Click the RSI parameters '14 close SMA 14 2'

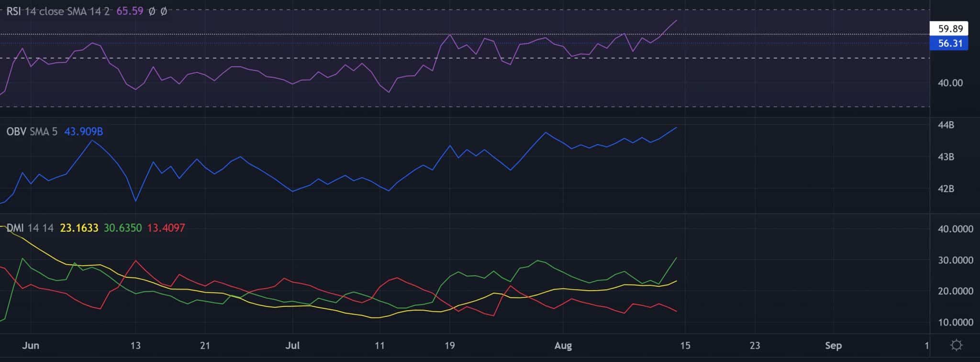[x=67, y=11]
